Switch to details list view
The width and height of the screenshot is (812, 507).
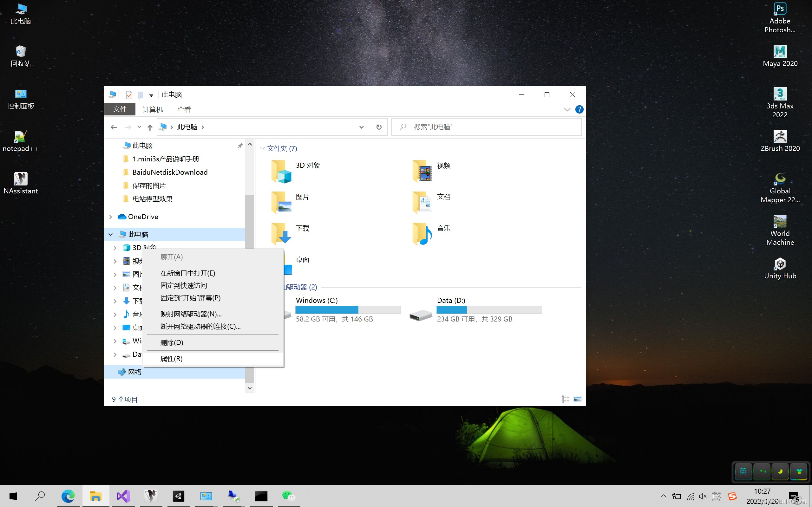(x=566, y=399)
